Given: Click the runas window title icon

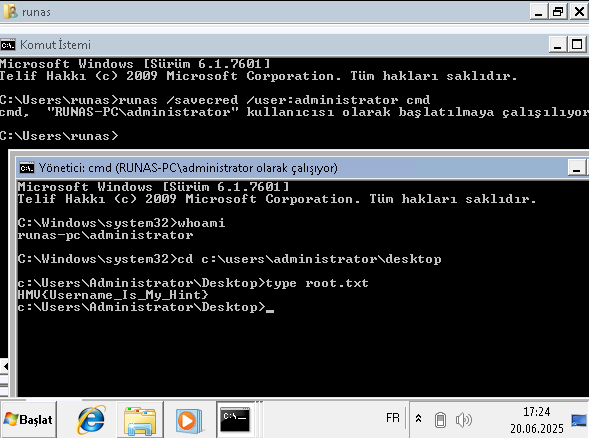Looking at the screenshot, I should coord(10,11).
